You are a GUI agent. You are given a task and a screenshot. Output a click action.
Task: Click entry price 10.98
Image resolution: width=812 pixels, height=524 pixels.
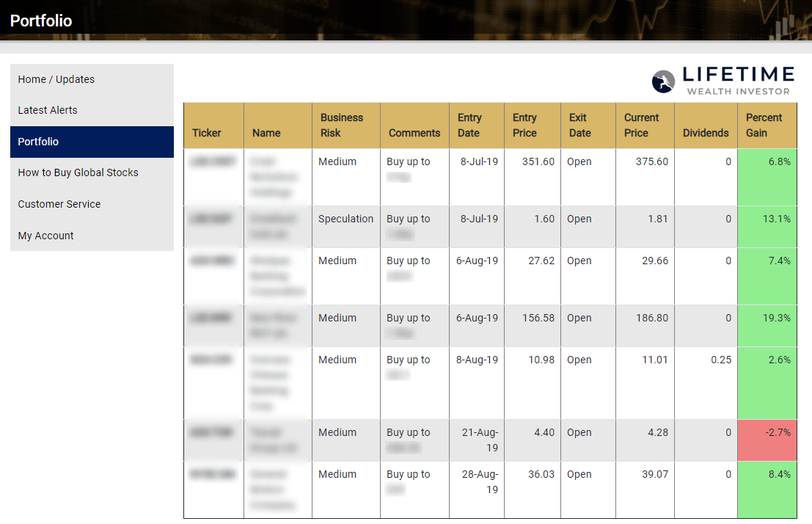click(541, 360)
